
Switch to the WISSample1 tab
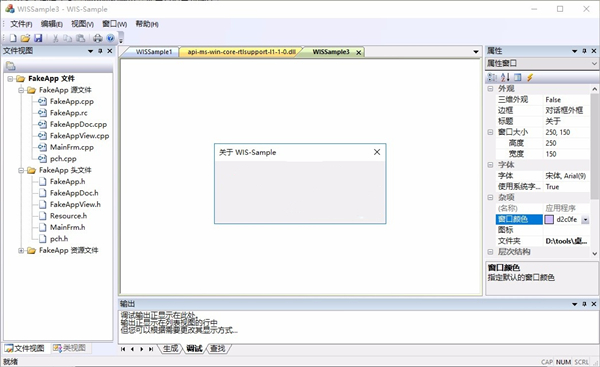pyautogui.click(x=154, y=52)
